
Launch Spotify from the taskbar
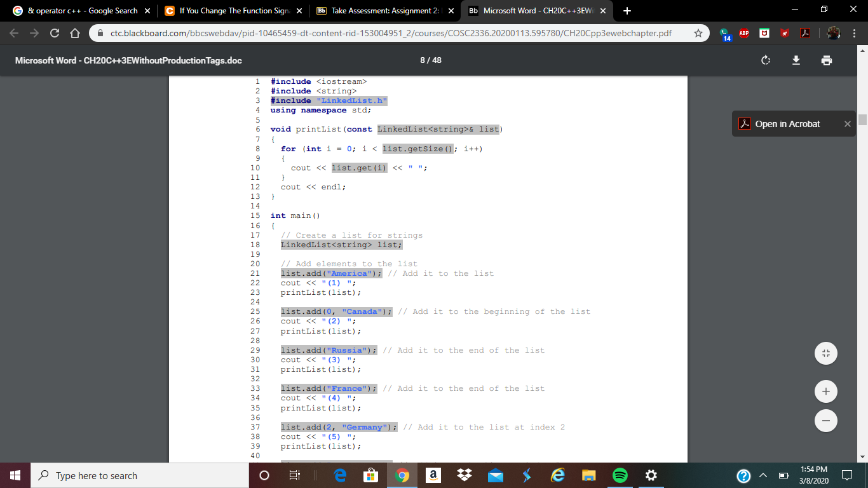(620, 475)
